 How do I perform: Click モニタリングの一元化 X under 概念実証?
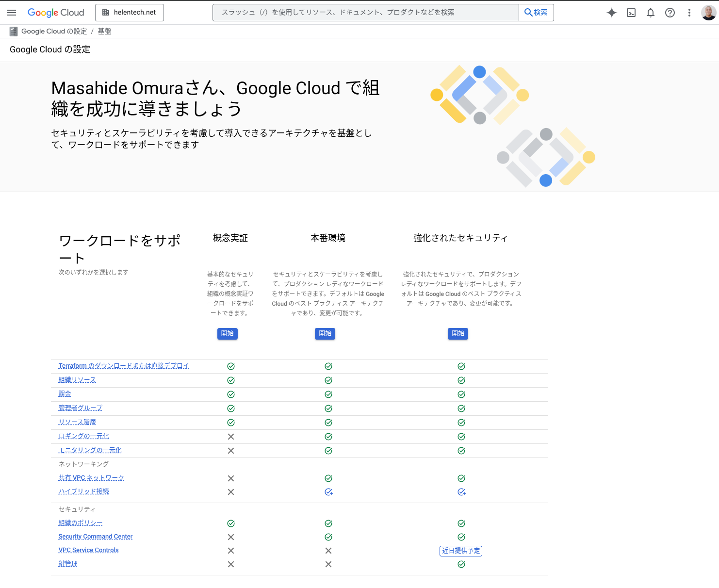click(231, 451)
